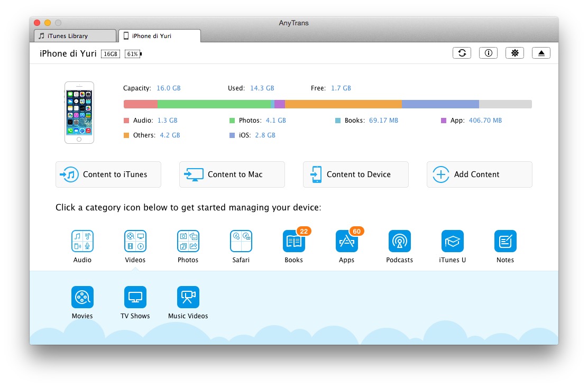This screenshot has height=387, width=588.
Task: Select the TV Shows subcategory
Action: (x=135, y=297)
